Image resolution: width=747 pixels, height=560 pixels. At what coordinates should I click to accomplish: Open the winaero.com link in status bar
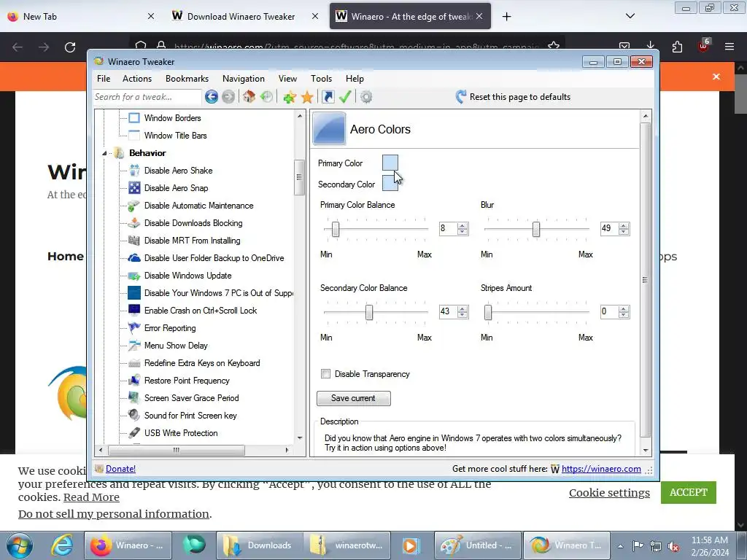tap(601, 469)
